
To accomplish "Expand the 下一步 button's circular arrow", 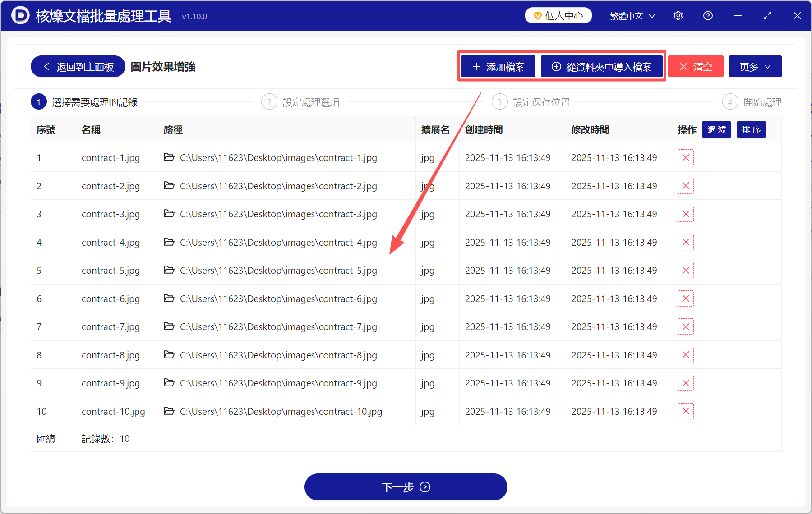I will [x=424, y=487].
